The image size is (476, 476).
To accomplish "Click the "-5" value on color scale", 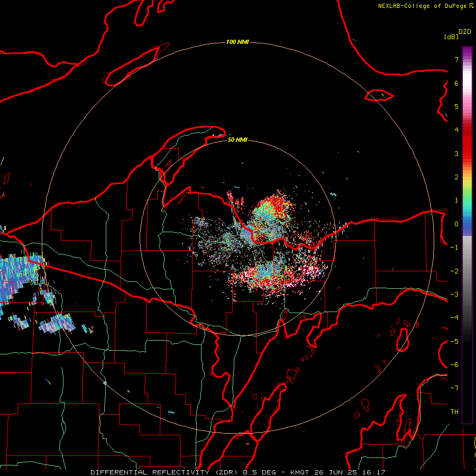I will [x=454, y=342].
